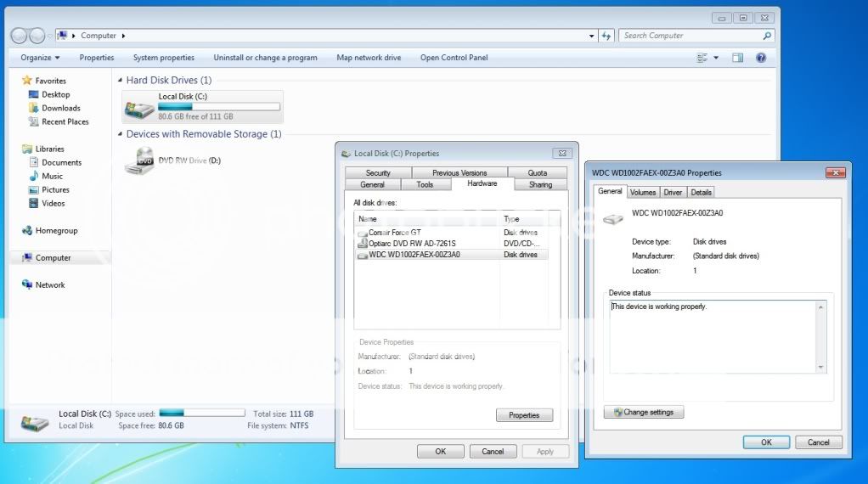Collapse Devices with Removable Storage group
Image resolution: width=868 pixels, height=484 pixels.
tap(120, 134)
